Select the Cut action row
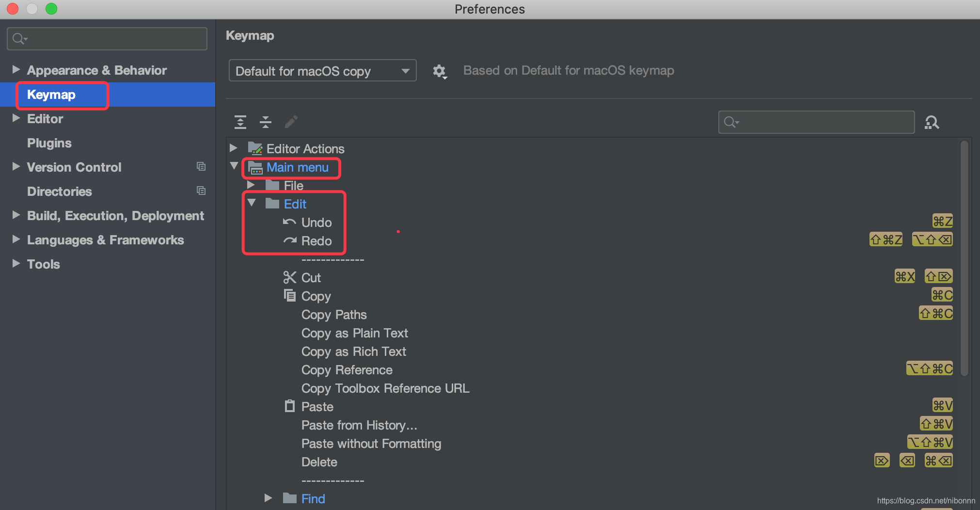Screen dimensions: 980x510 [x=593, y=278]
